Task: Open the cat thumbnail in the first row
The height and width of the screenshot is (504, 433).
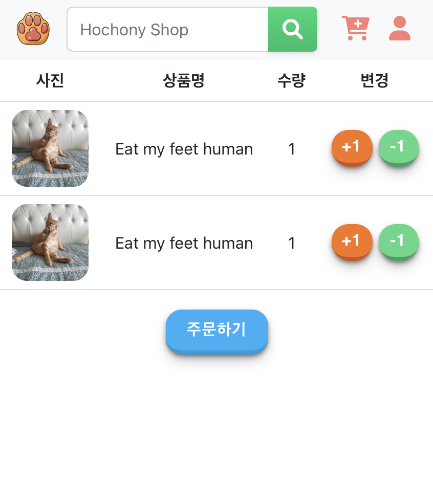Action: pos(50,148)
